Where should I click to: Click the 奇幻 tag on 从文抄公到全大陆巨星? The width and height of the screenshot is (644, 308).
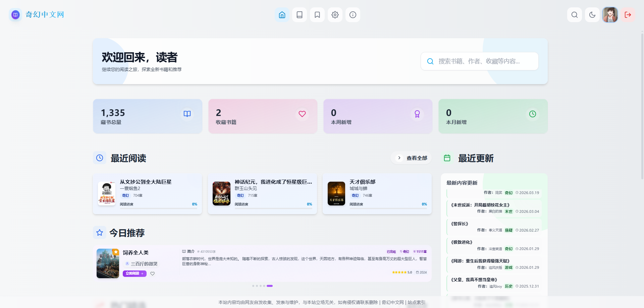coord(125,195)
